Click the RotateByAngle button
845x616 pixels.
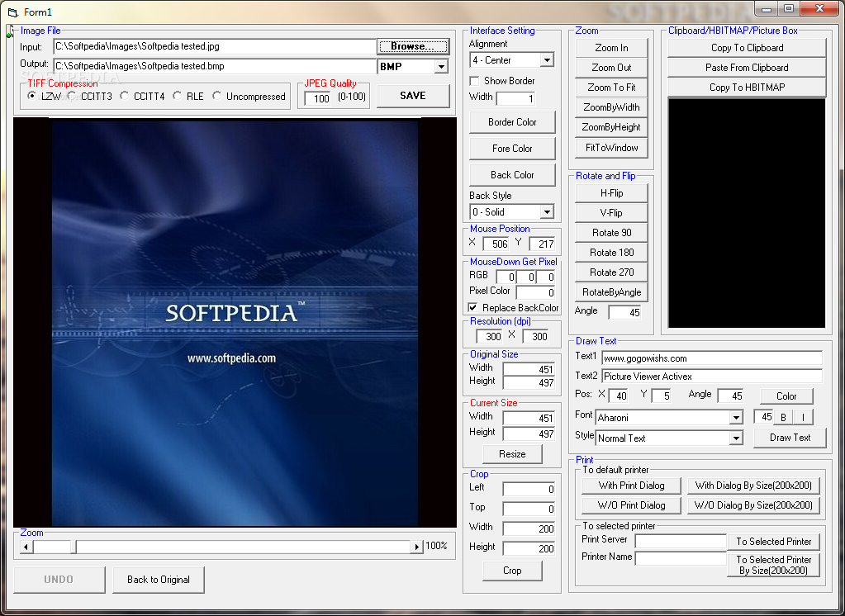point(611,292)
